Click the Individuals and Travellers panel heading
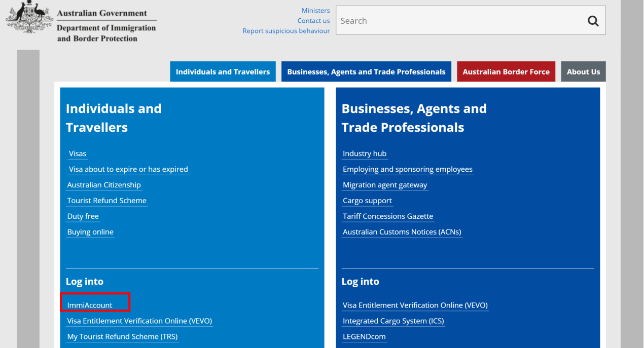This screenshot has width=644, height=348. 114,118
